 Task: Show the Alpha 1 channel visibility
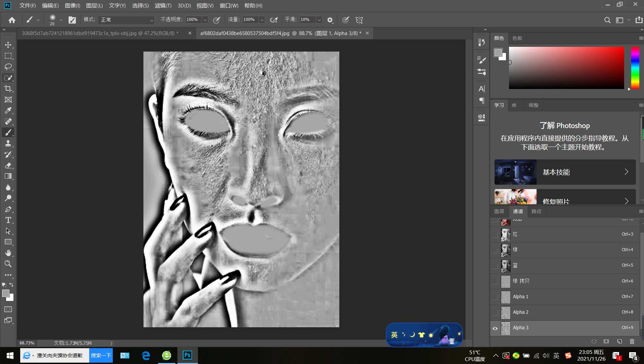tap(495, 297)
